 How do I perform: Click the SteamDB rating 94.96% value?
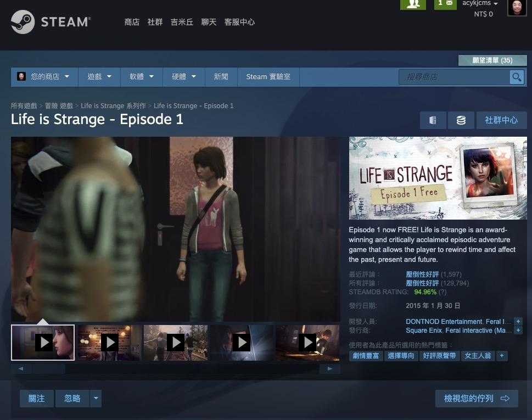coord(425,292)
